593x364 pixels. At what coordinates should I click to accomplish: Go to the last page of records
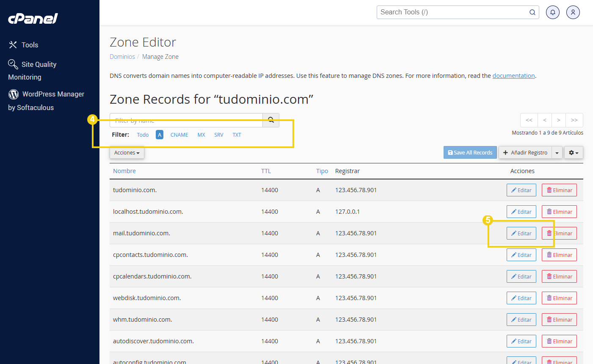(574, 120)
